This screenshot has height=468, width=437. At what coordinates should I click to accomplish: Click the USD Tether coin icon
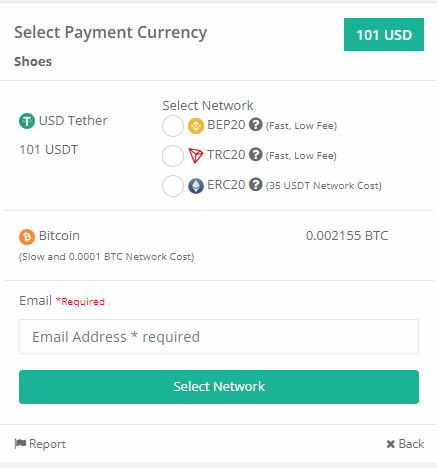pyautogui.click(x=27, y=121)
